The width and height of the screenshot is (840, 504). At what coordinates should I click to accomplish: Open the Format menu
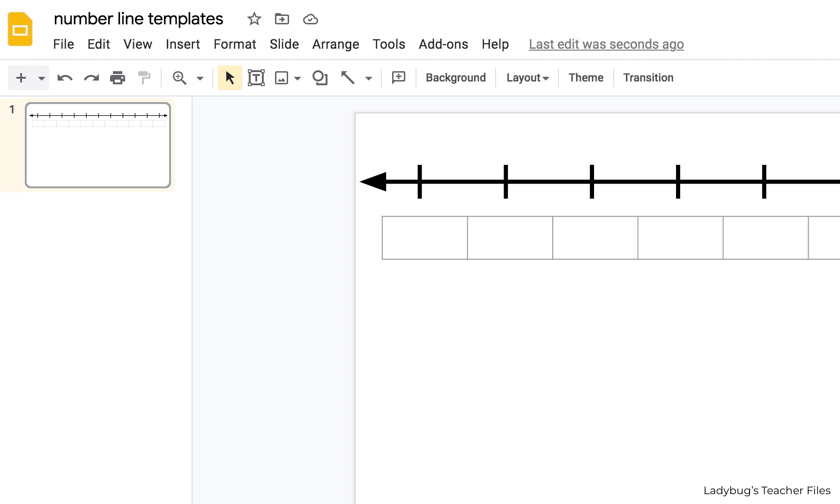[235, 44]
